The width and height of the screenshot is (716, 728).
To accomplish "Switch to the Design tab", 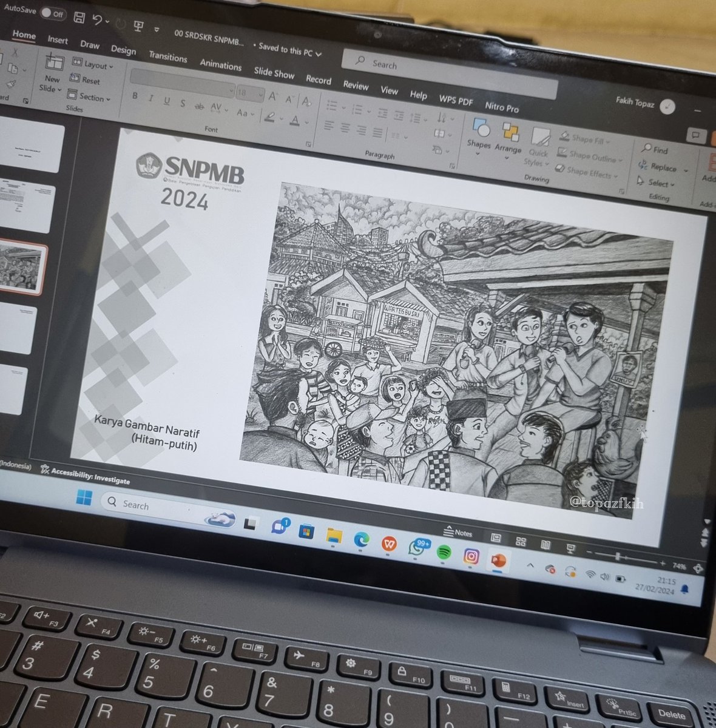I will coord(124,50).
